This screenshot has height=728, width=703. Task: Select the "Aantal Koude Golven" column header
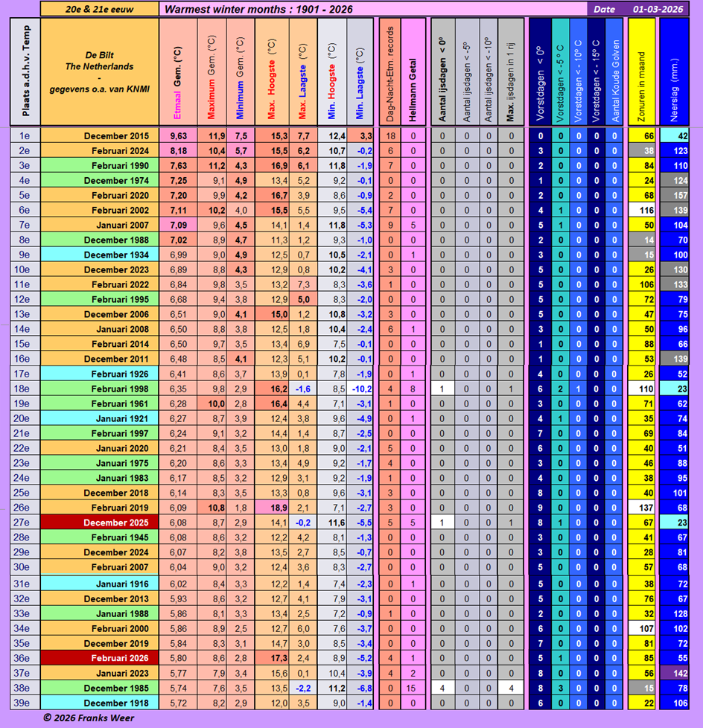click(614, 72)
